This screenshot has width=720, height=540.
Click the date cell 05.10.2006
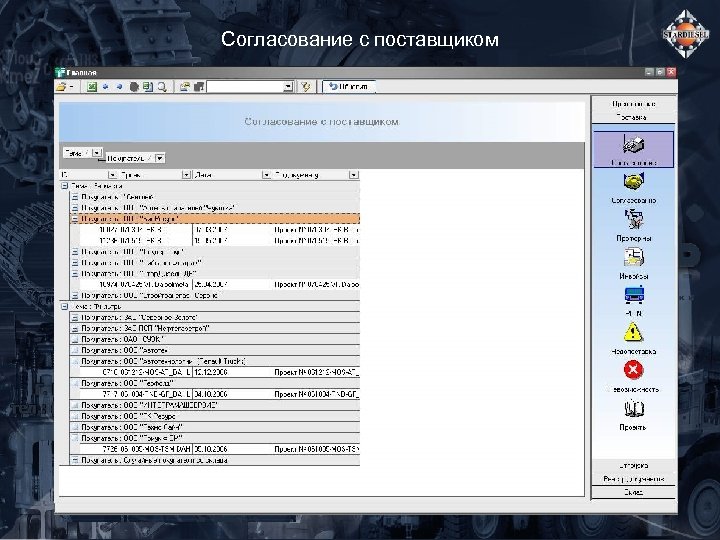[232, 449]
